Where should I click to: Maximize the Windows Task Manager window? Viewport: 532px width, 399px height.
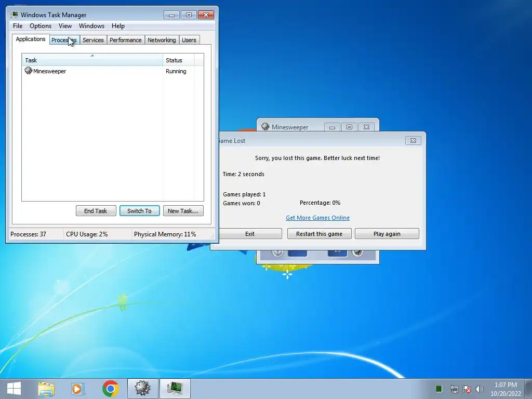click(189, 15)
